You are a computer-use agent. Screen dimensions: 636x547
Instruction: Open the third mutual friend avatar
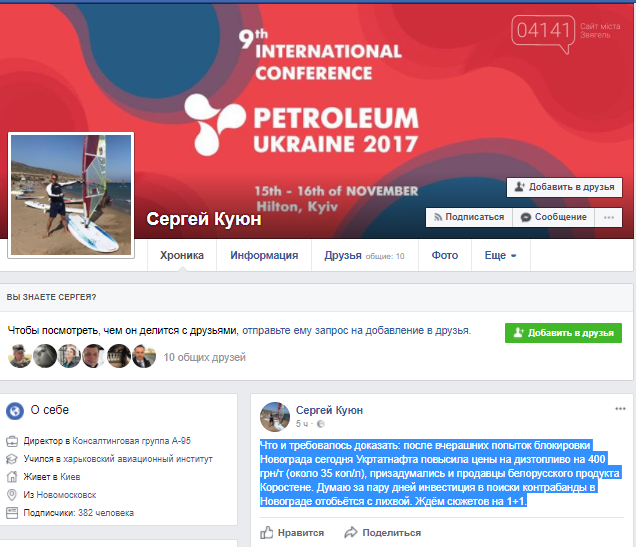click(x=69, y=356)
